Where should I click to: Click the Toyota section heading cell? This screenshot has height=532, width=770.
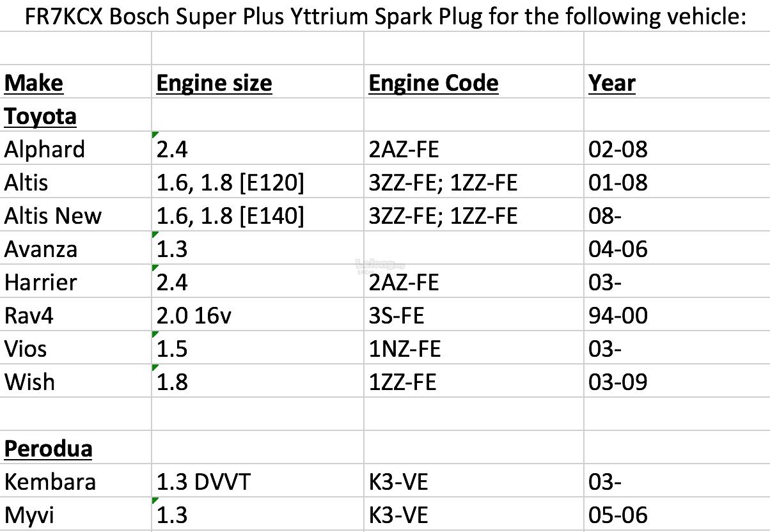pyautogui.click(x=40, y=116)
